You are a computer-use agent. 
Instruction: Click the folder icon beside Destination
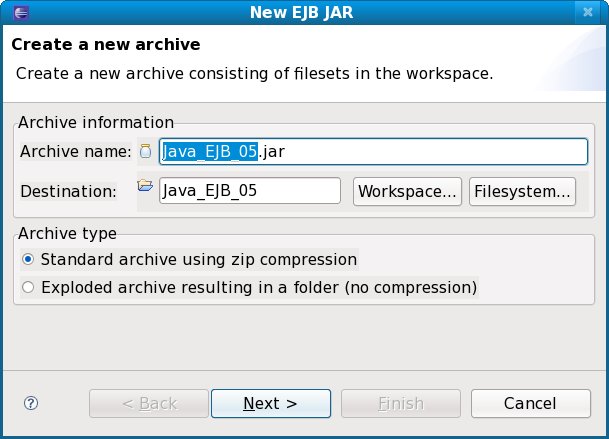pos(146,186)
